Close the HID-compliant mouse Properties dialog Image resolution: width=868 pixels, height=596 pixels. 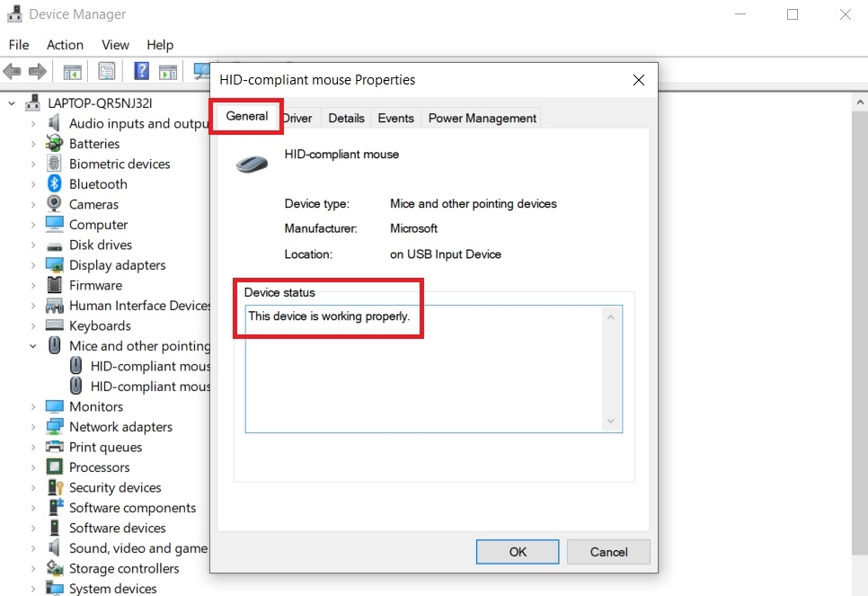(639, 80)
